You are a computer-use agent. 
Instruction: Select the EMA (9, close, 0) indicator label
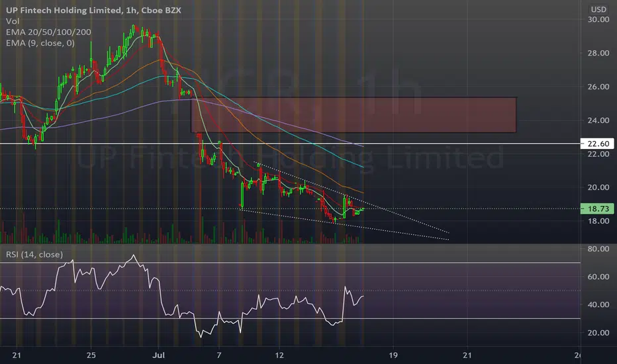pyautogui.click(x=40, y=43)
